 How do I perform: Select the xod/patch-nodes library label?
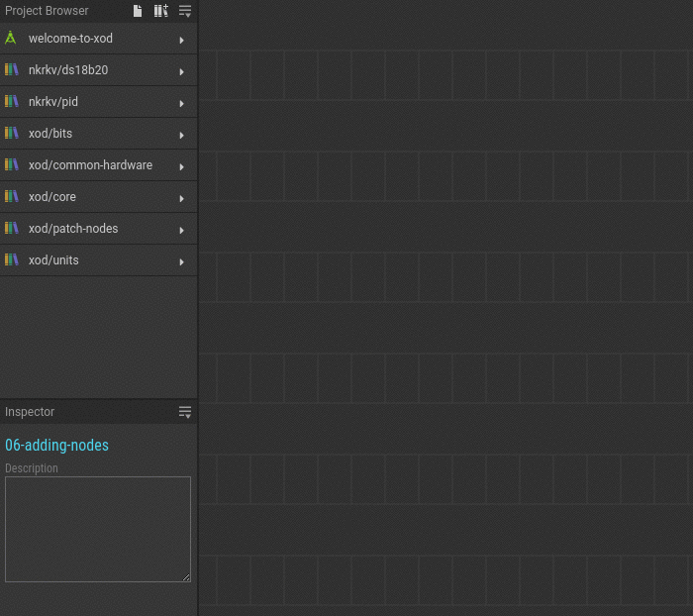[x=73, y=229]
